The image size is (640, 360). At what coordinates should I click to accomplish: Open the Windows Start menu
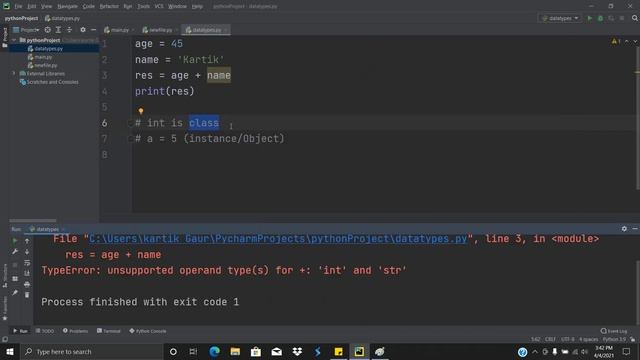[9, 351]
